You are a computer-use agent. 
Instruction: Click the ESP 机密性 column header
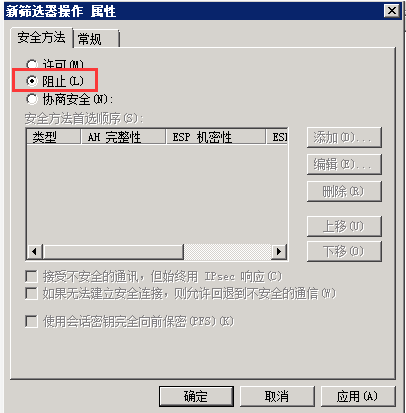coord(216,137)
